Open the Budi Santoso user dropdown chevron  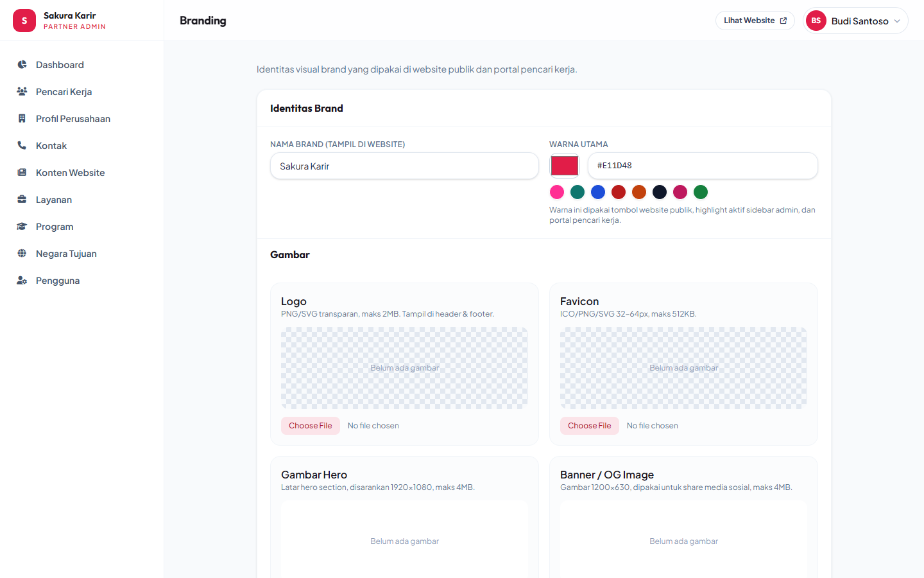pyautogui.click(x=897, y=21)
